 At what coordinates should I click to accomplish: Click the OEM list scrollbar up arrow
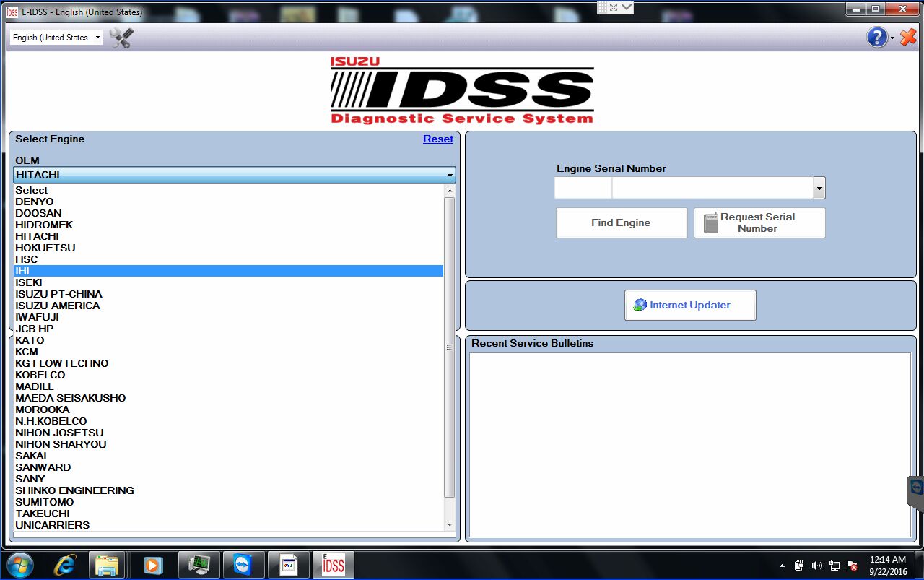[450, 191]
